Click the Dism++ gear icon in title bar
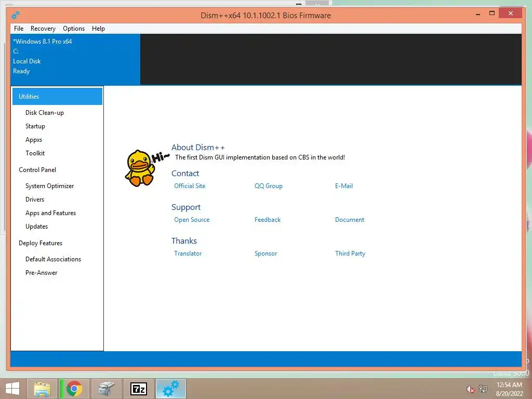 tap(16, 15)
